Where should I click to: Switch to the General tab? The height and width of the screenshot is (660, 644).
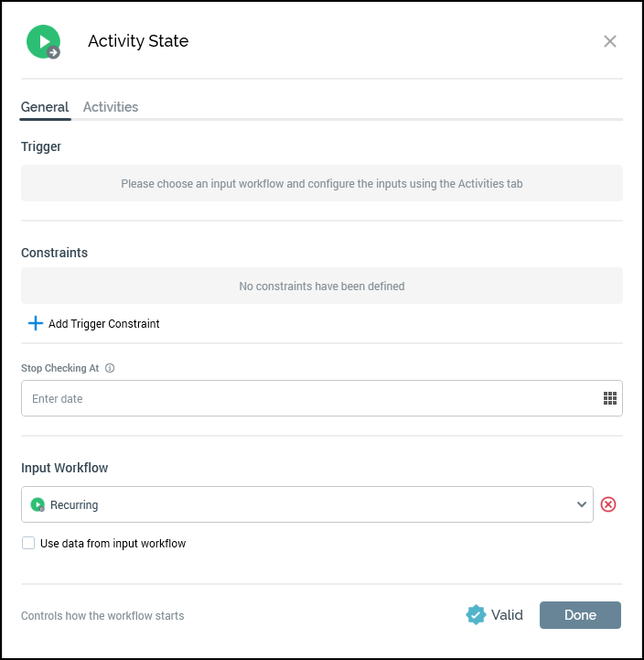tap(45, 107)
